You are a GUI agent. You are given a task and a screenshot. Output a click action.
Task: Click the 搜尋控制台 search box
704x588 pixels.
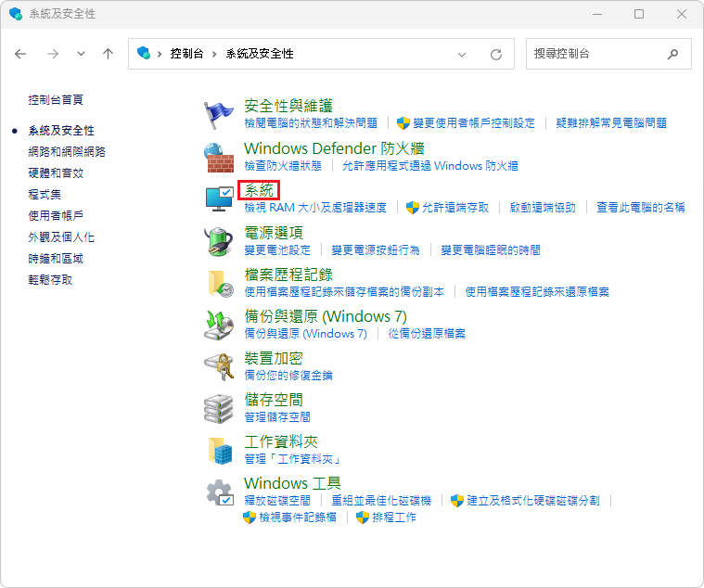[597, 54]
